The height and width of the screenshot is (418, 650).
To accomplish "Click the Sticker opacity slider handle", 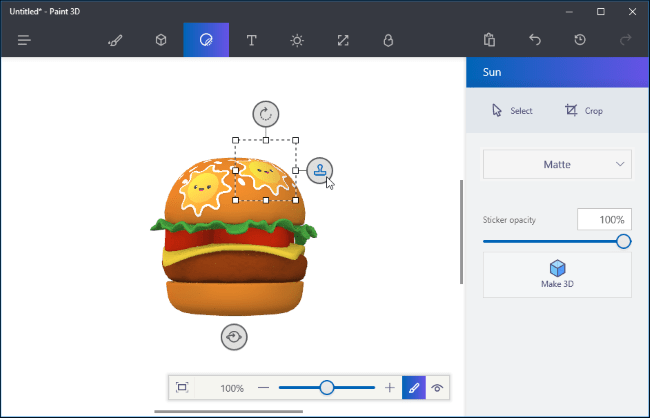I will [623, 241].
